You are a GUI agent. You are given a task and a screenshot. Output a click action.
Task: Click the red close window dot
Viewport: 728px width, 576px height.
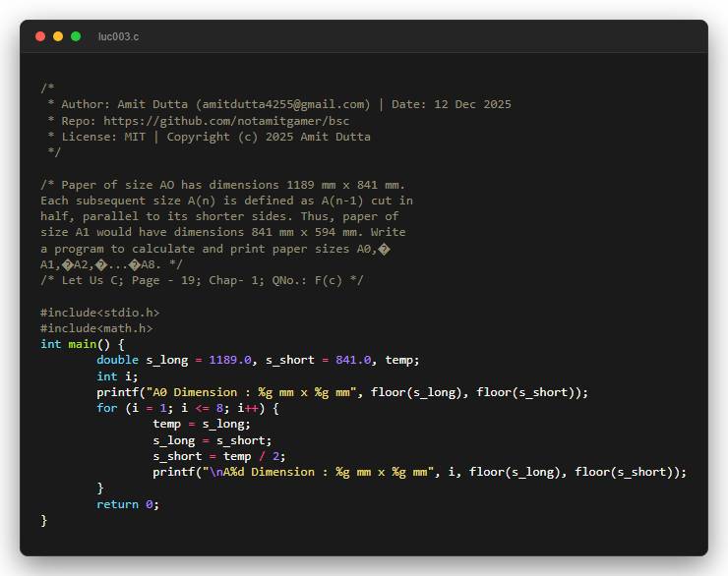pyautogui.click(x=40, y=36)
